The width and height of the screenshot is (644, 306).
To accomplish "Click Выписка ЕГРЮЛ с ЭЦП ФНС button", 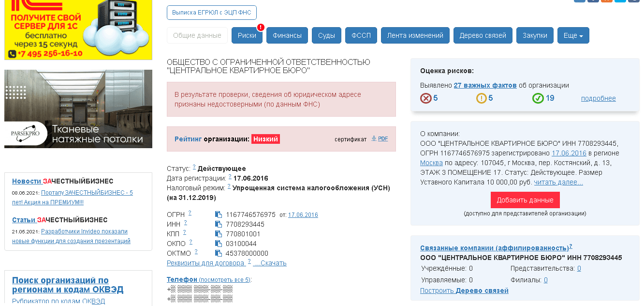I will [212, 13].
